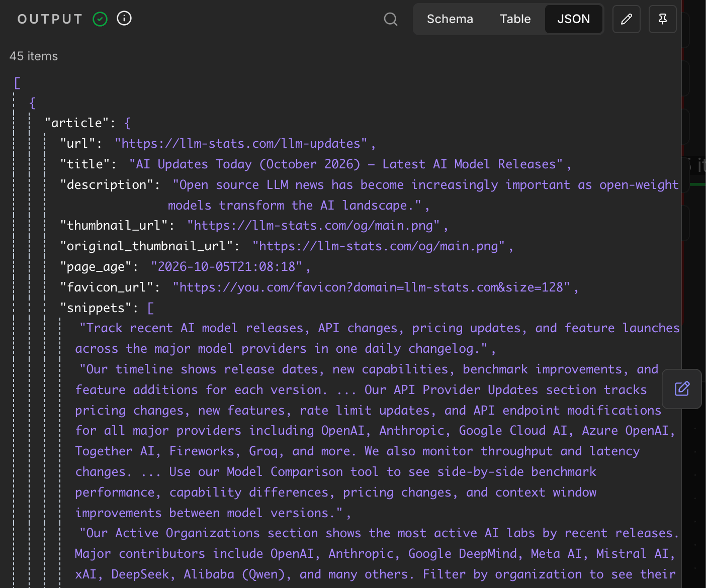This screenshot has width=706, height=588.
Task: Switch to the Table view
Action: click(515, 19)
